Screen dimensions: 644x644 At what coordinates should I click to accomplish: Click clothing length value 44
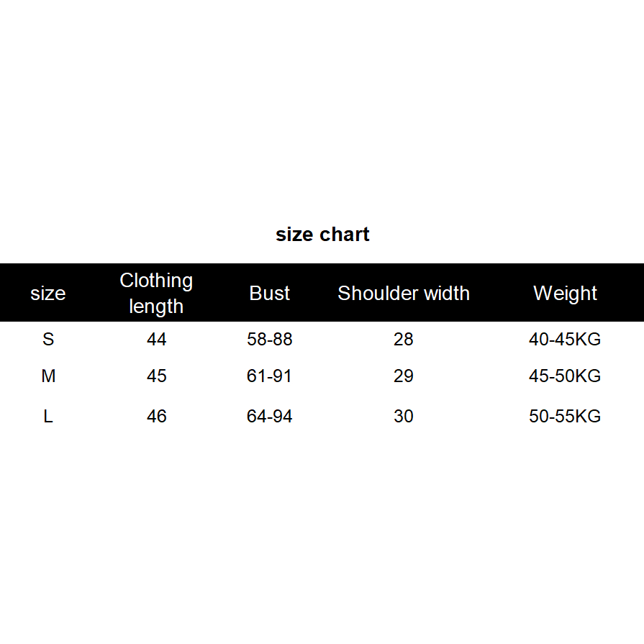click(156, 340)
